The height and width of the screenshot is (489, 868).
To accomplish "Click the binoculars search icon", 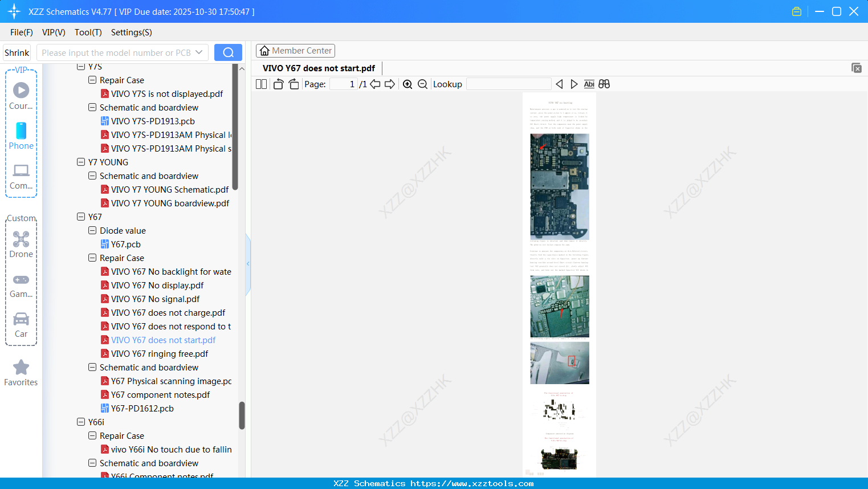I will coord(604,84).
